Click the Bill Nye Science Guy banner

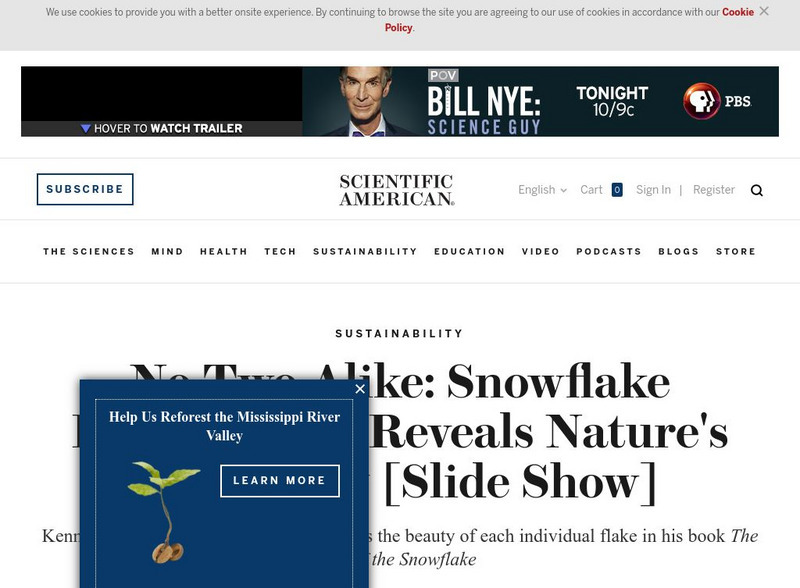[399, 102]
